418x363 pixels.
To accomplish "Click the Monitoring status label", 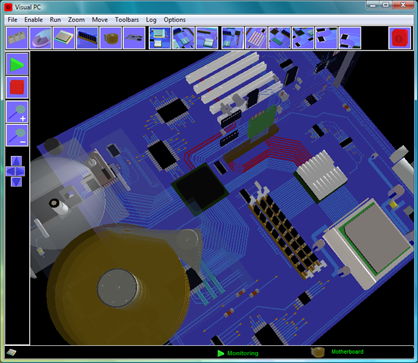I will tap(243, 353).
